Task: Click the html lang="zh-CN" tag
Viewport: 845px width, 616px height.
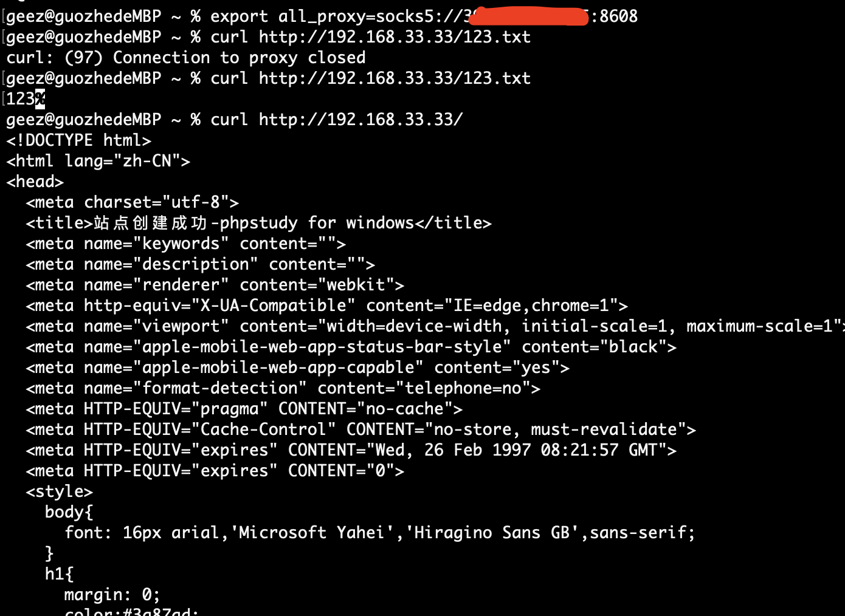Action: coord(98,161)
